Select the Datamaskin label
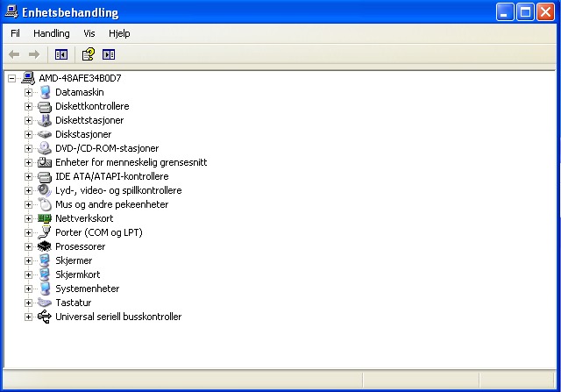The width and height of the screenshot is (561, 392). coord(80,92)
